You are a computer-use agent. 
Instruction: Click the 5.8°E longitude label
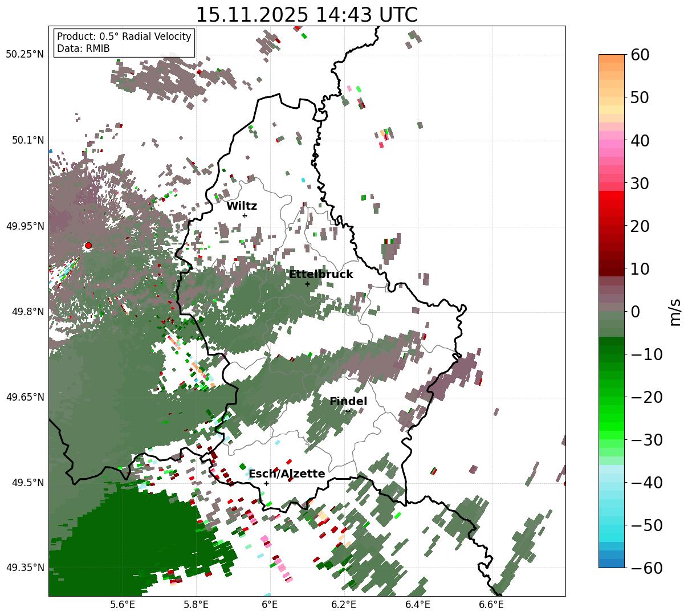(x=196, y=605)
